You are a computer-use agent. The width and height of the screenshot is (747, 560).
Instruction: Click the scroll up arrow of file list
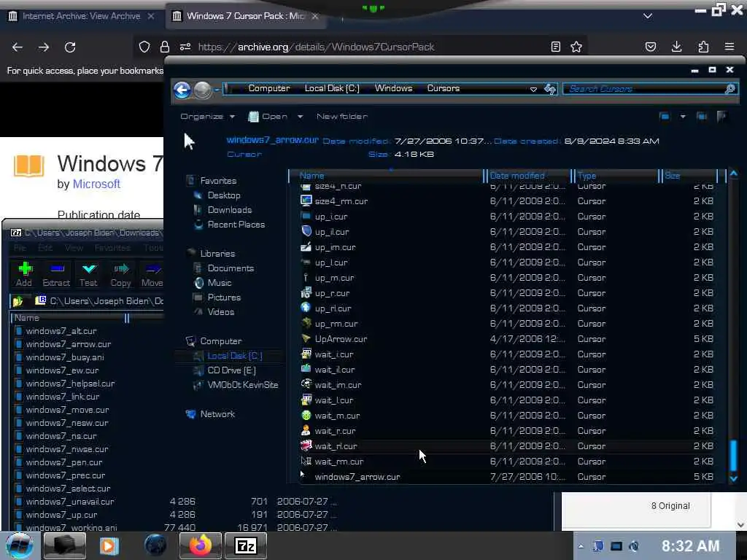pos(734,174)
